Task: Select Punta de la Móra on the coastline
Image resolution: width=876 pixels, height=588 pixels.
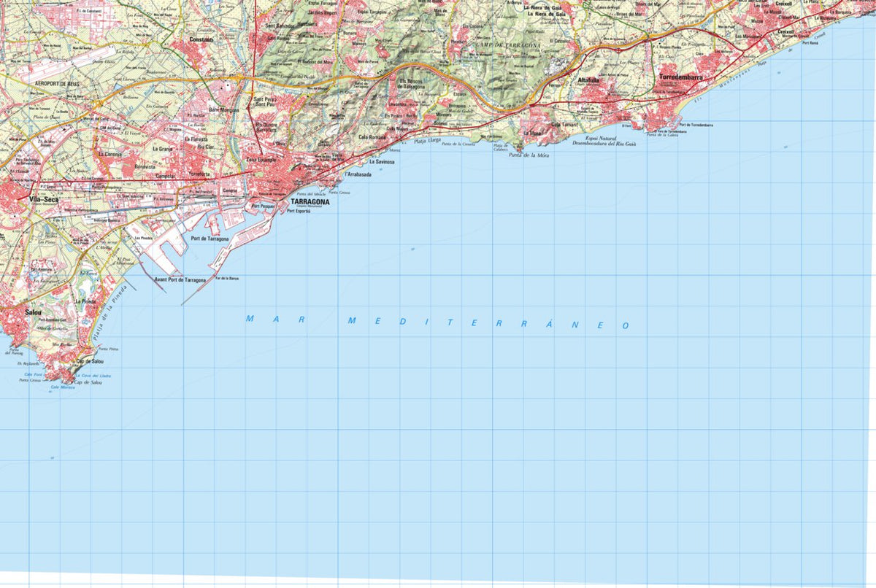Action: (x=529, y=155)
